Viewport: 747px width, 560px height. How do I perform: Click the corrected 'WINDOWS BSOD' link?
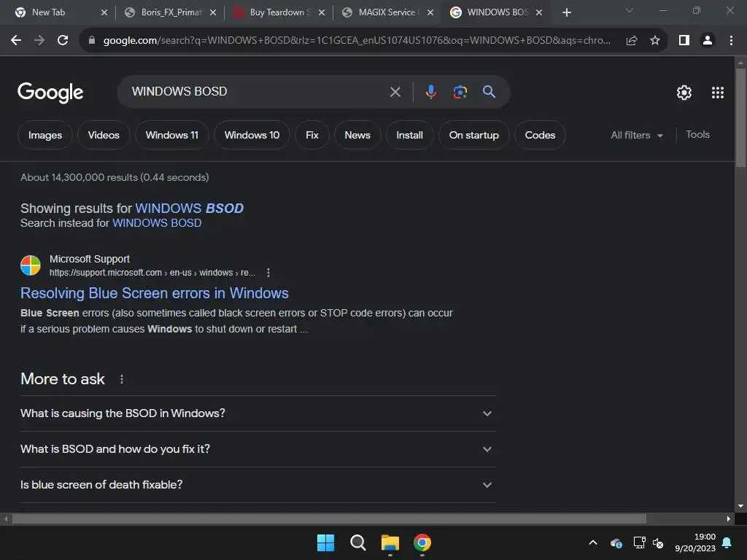pos(190,209)
